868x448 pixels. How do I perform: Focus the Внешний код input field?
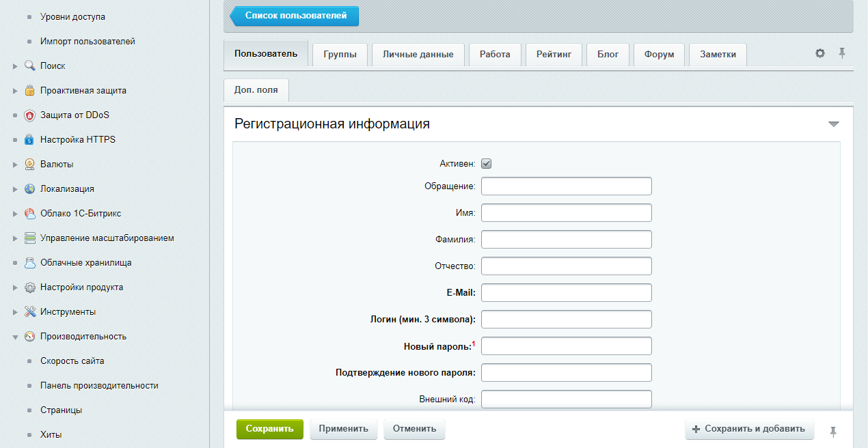pos(567,400)
